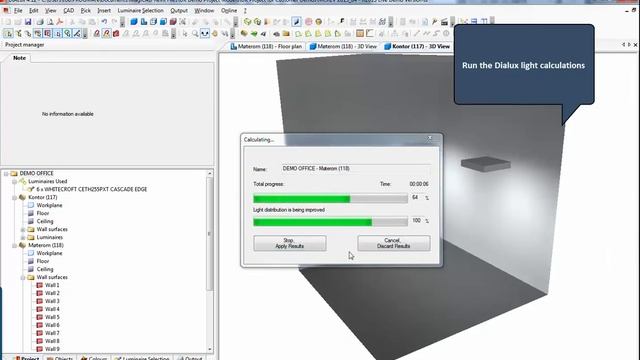Click the arrow pointer select icon
This screenshot has height=360, width=640.
coord(185,34)
